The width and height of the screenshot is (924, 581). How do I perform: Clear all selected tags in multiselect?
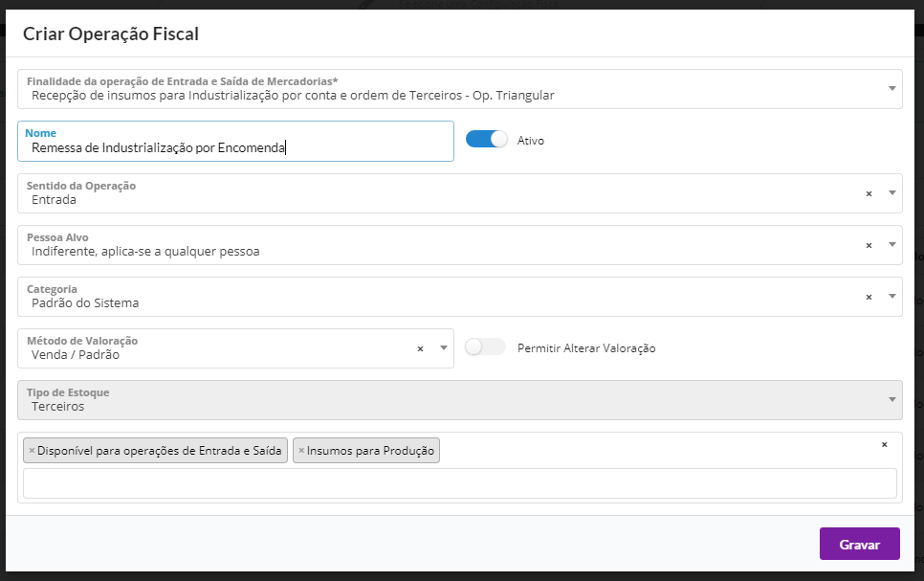(x=884, y=445)
